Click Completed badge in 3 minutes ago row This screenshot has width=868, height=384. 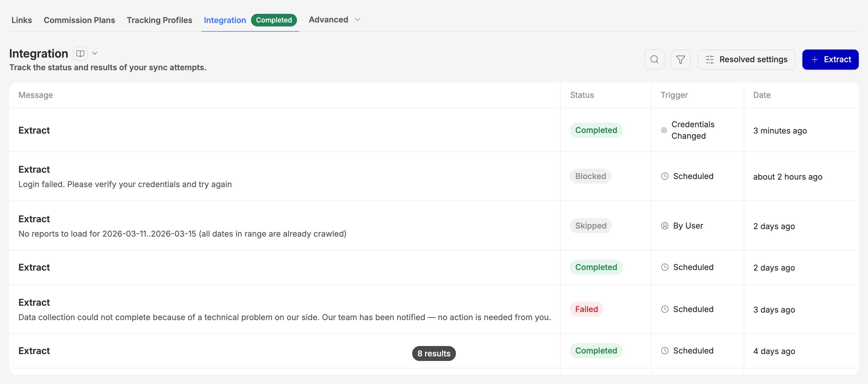pyautogui.click(x=596, y=130)
